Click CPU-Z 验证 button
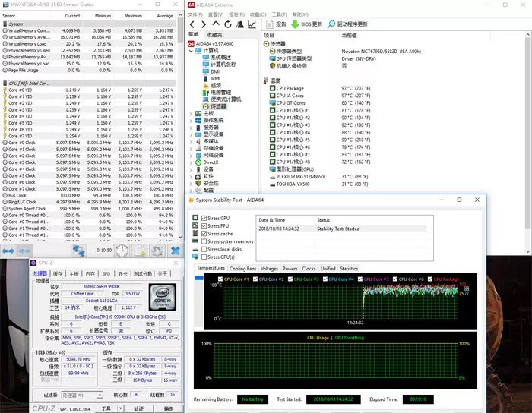The image size is (532, 413). 138,408
